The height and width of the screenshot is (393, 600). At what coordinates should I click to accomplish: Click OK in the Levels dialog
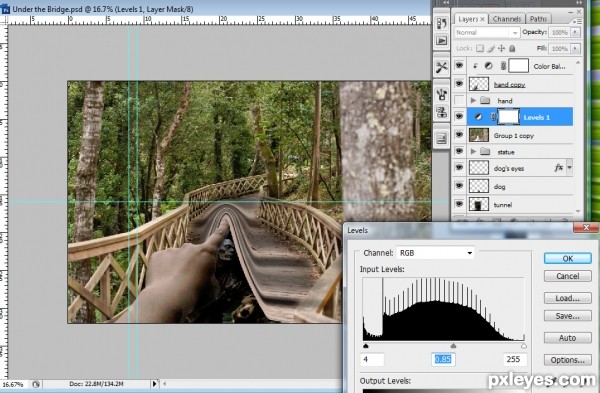coord(567,259)
